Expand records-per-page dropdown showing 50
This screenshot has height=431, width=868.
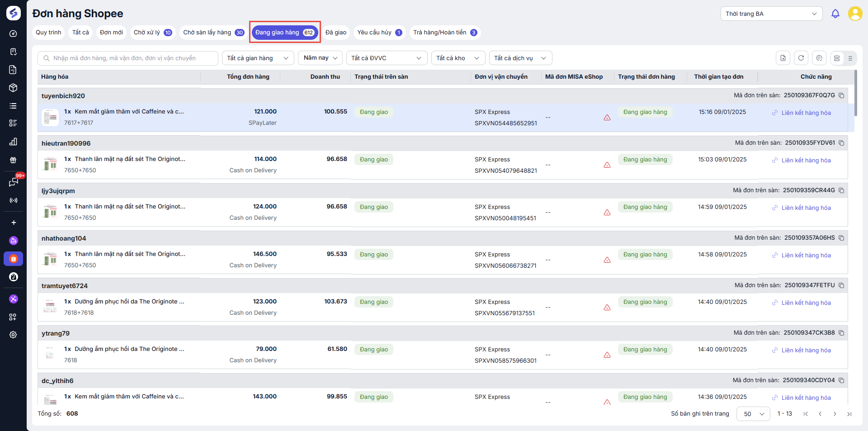pyautogui.click(x=753, y=414)
